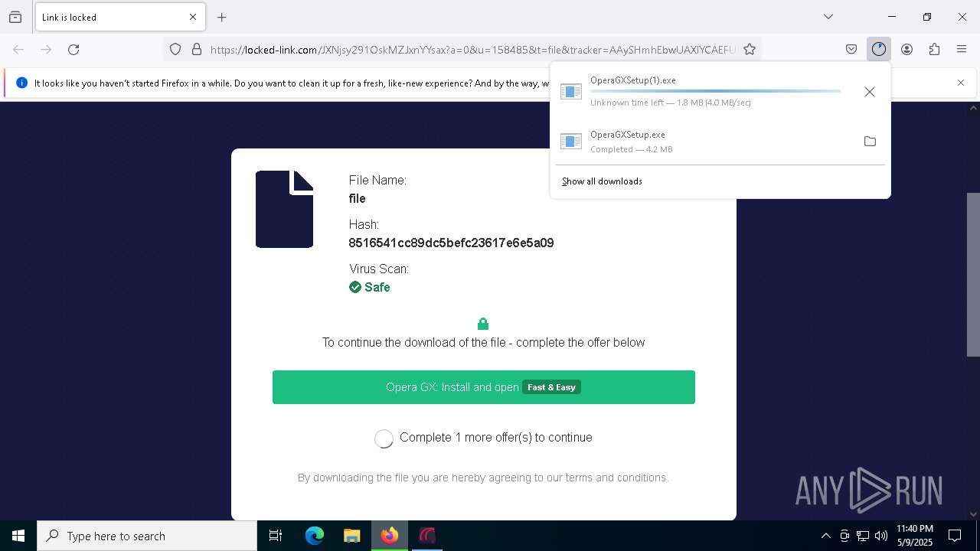Open the network status tray icon

[x=863, y=536]
